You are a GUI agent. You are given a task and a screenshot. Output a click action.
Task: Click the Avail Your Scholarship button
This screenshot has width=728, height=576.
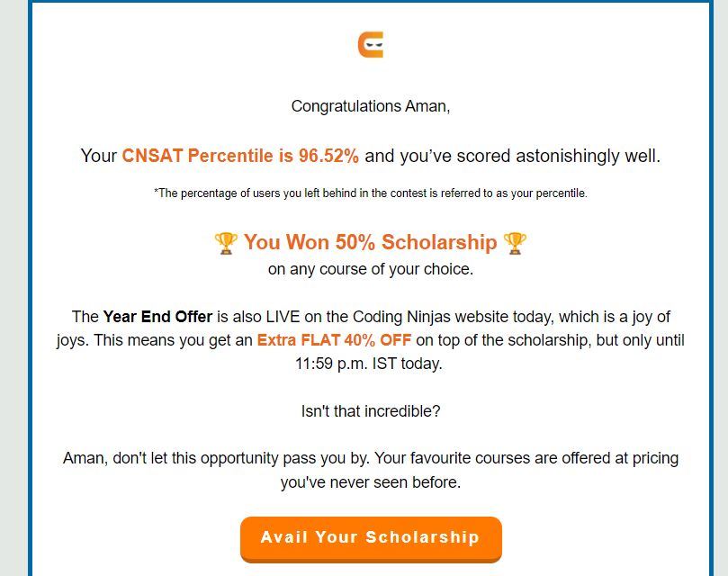pyautogui.click(x=371, y=539)
